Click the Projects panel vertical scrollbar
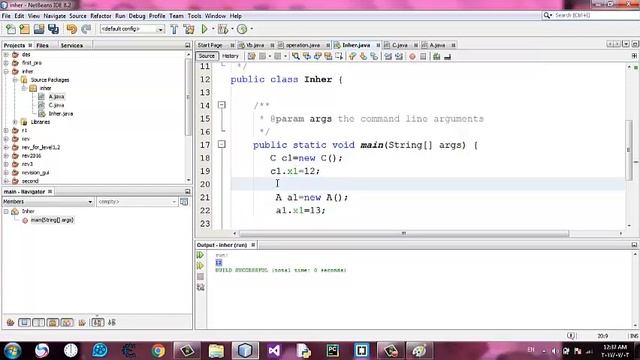640x360 pixels. [188, 98]
